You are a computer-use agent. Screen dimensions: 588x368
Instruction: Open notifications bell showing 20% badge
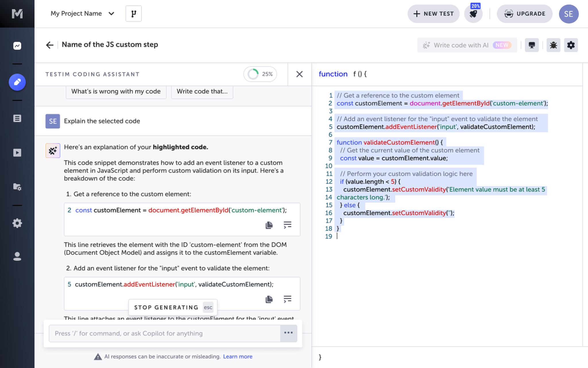click(x=473, y=14)
